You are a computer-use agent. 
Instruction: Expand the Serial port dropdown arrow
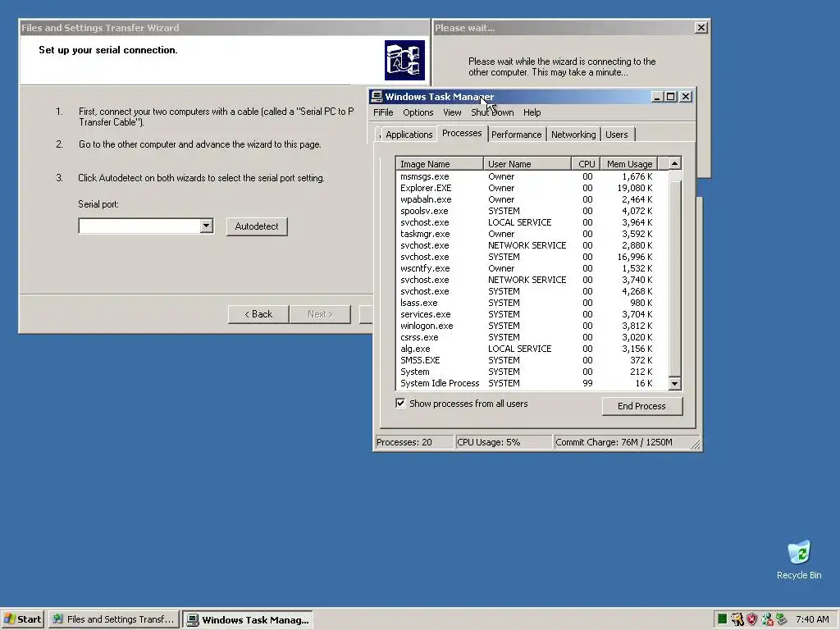tap(206, 226)
